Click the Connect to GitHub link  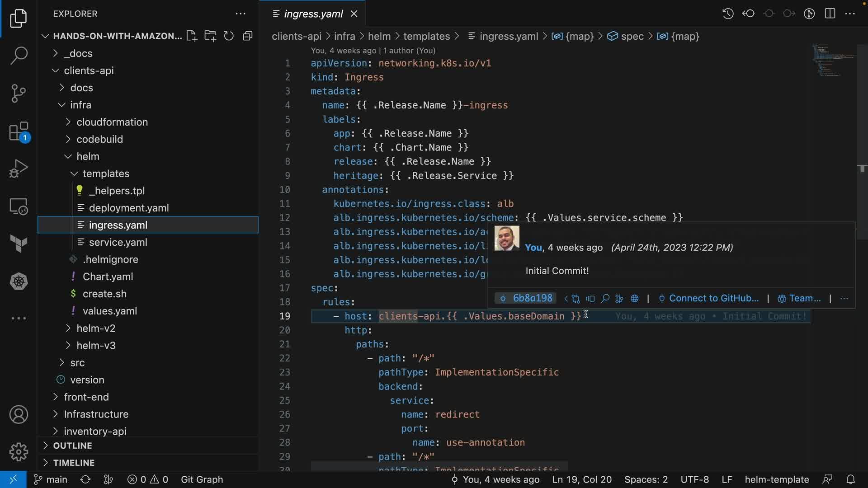coord(713,298)
